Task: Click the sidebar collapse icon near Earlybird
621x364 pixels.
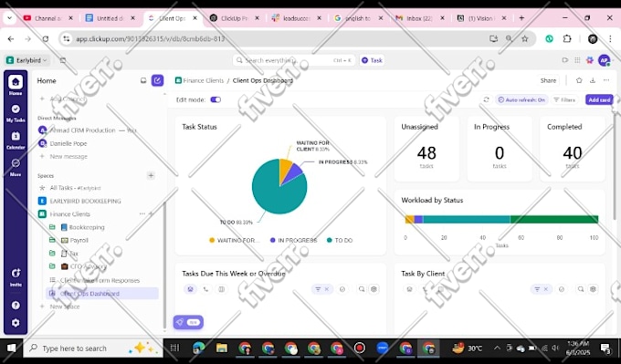Action: click(x=63, y=60)
